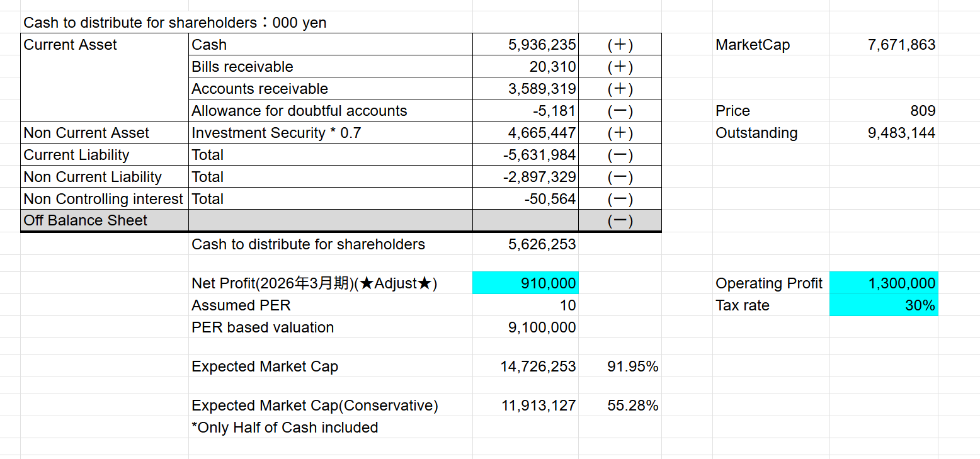Select the cyan Net Profit cell 910,000

(525, 284)
